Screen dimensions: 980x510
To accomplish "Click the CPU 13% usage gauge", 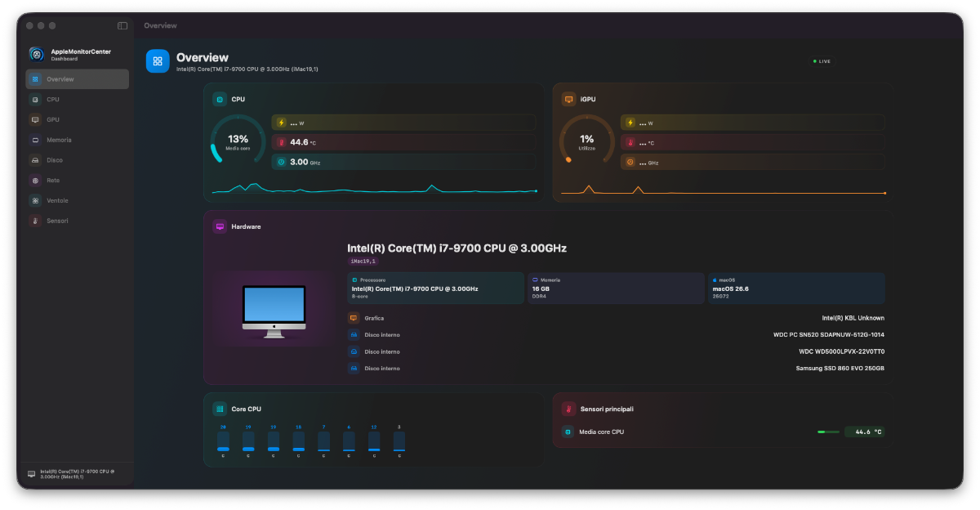I will [x=238, y=141].
